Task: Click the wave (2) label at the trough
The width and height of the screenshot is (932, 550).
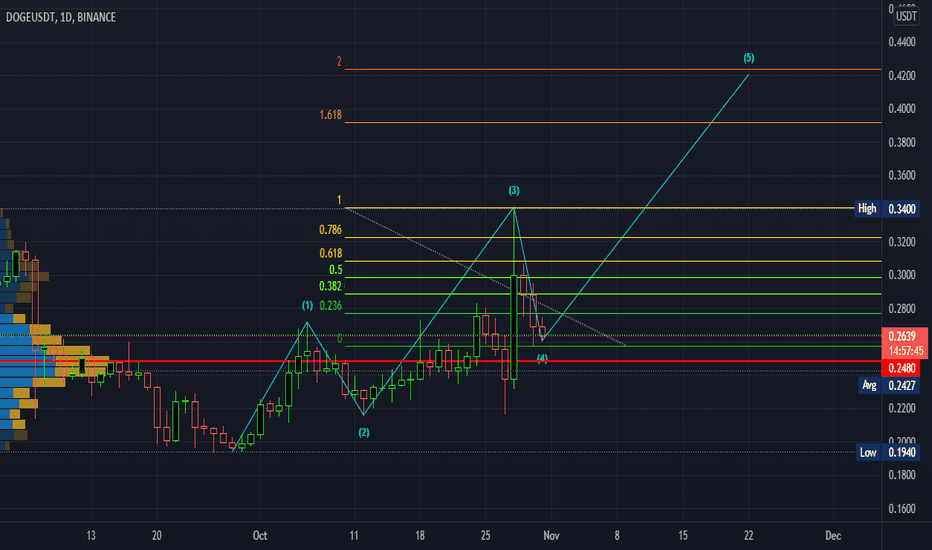Action: coord(364,432)
